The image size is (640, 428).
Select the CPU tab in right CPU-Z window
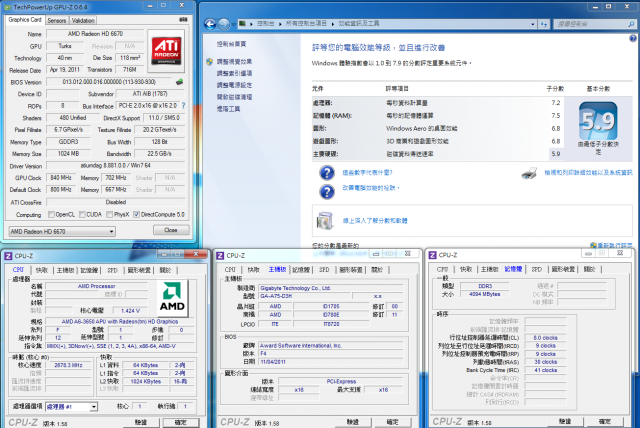pos(442,269)
